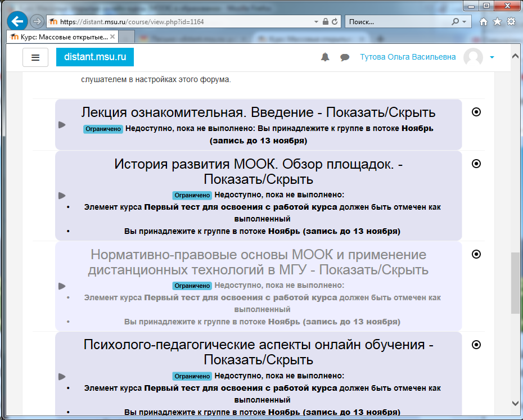Open the Firefox settings gear icon
Screen dimensions: 523x420
[x=511, y=21]
